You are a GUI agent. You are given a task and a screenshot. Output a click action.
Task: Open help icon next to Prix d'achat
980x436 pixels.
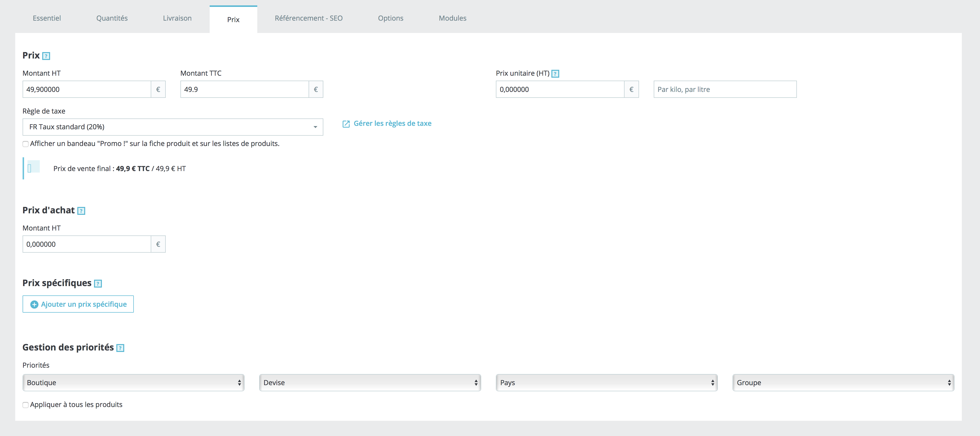click(x=81, y=211)
